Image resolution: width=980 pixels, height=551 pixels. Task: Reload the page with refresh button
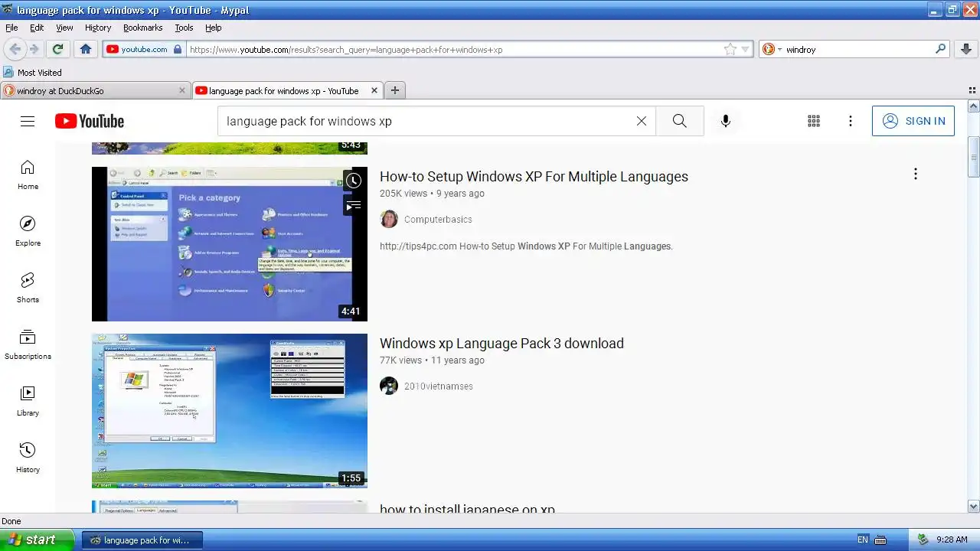point(57,49)
